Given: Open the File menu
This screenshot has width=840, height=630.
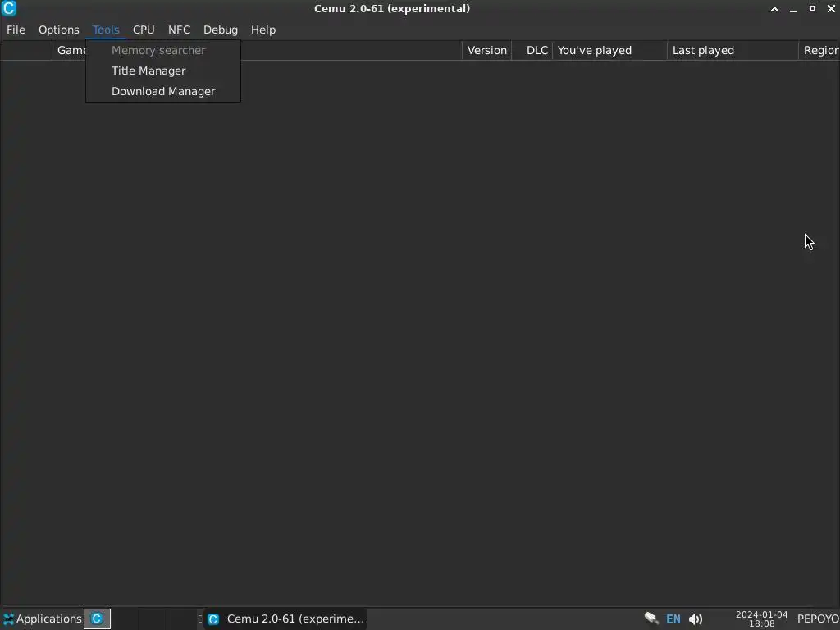Looking at the screenshot, I should [16, 30].
